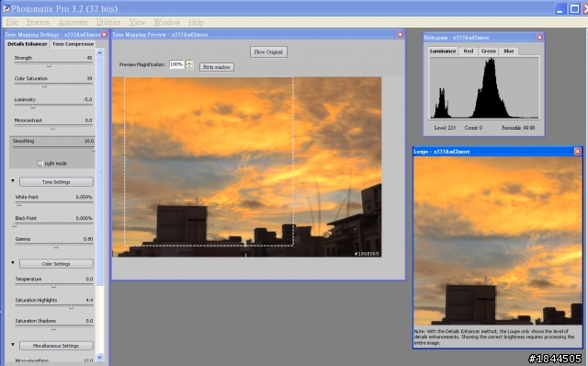This screenshot has height=366, width=588.
Task: Click the Smoothing value 10.0
Action: 89,141
